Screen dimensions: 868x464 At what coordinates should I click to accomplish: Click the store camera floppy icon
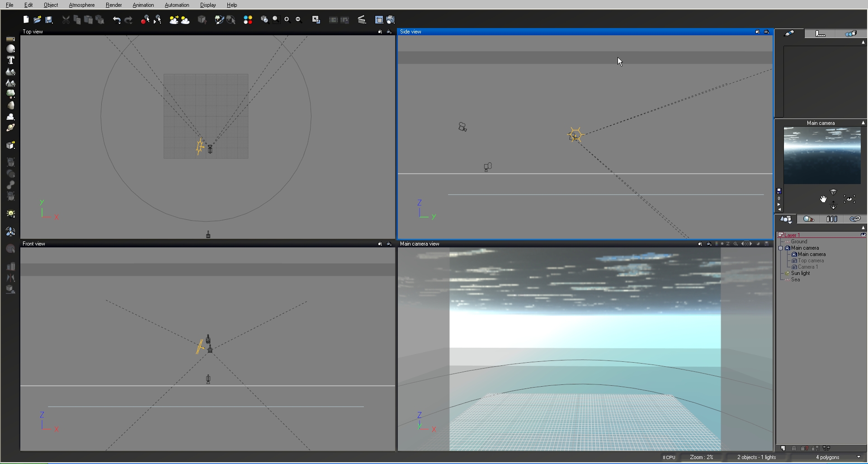coord(779,191)
